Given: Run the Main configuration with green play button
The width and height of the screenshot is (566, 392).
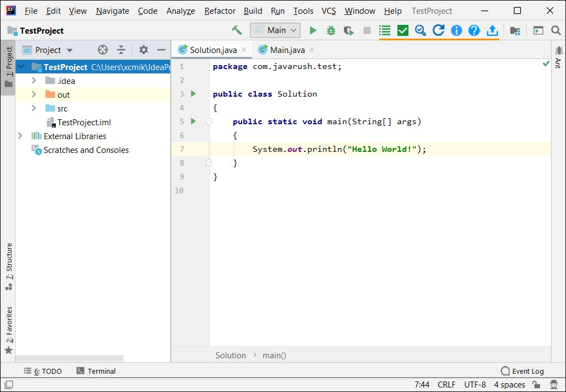Looking at the screenshot, I should [x=313, y=31].
